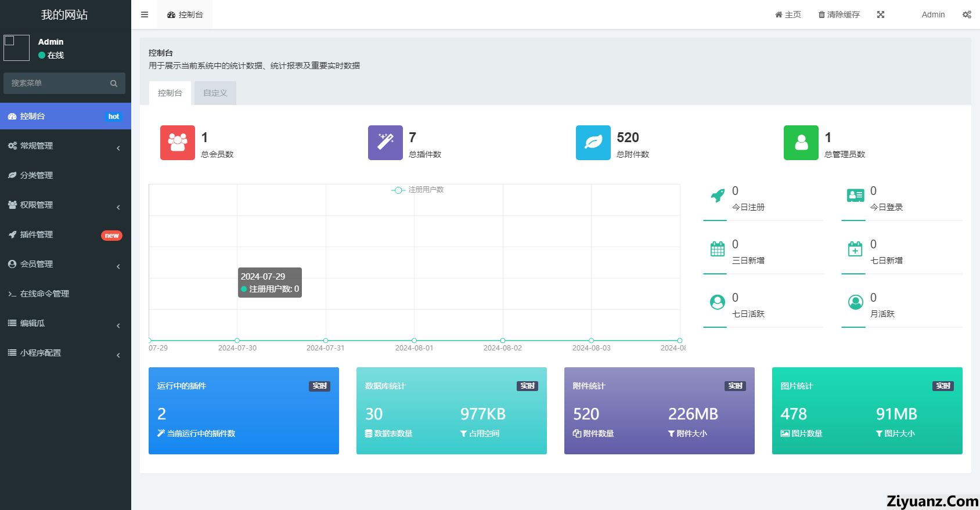This screenshot has width=980, height=510.
Task: Click the green administrator count icon
Action: pos(801,143)
